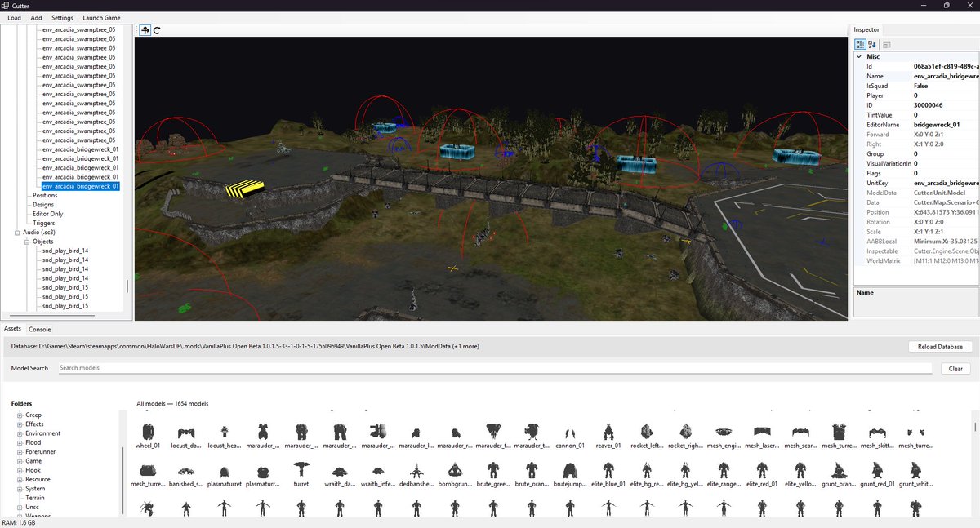Expand the Environment folder
This screenshot has height=528, width=980.
pos(20,433)
